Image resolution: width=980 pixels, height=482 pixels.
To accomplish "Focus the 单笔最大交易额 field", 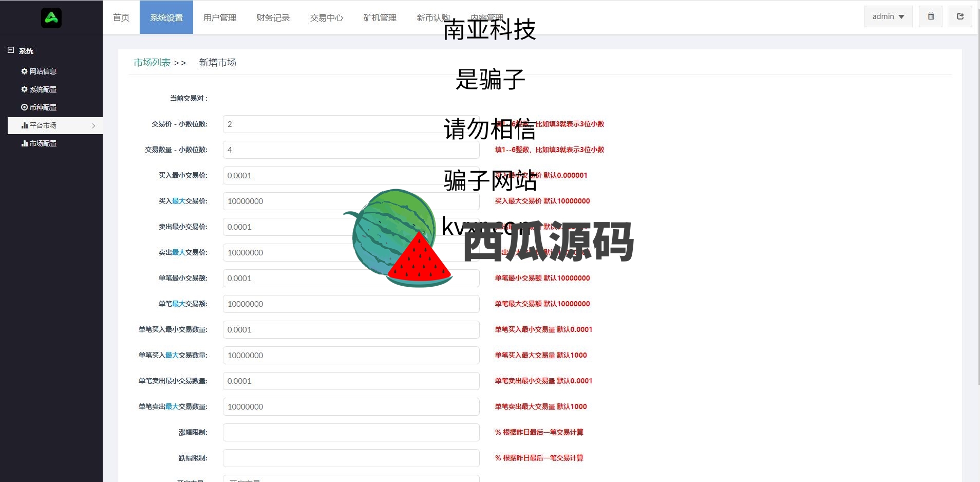I will (x=351, y=304).
